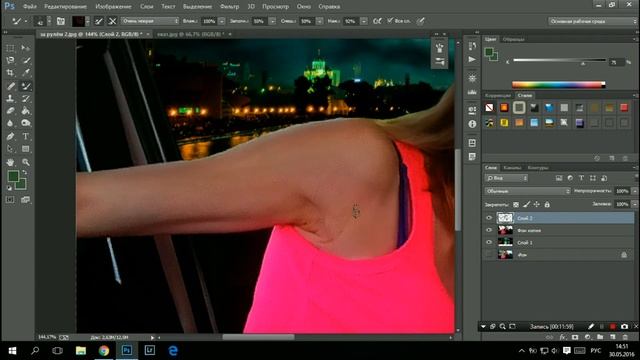Select the Healing Brush tool
The width and height of the screenshot is (640, 360).
pos(10,86)
